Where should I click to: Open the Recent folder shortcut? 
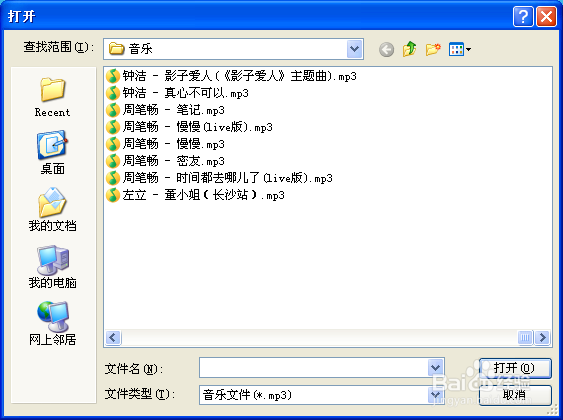click(52, 97)
